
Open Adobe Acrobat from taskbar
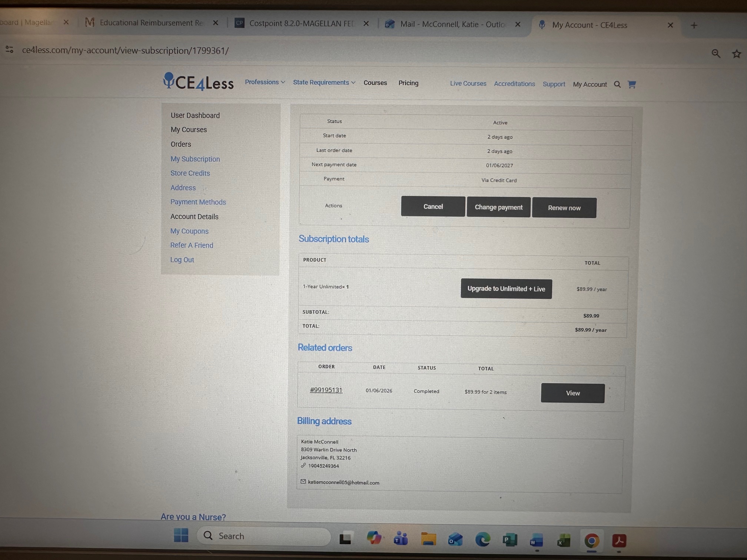coord(619,541)
